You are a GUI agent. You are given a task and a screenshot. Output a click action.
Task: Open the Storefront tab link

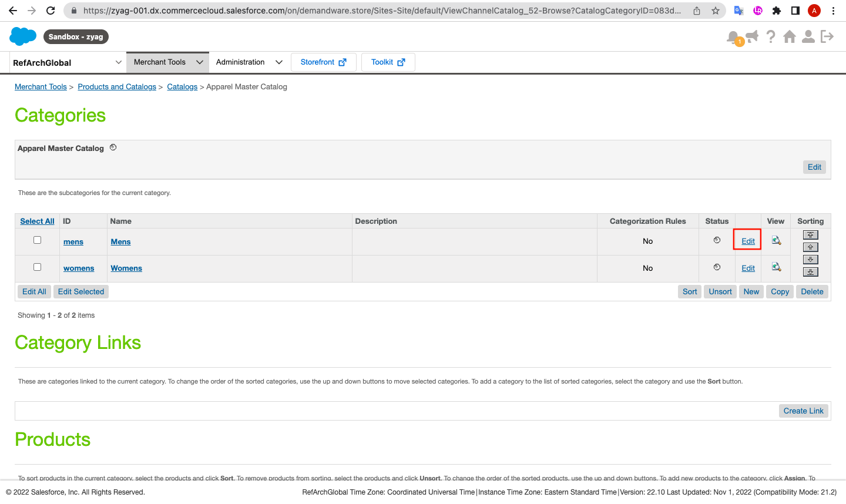(323, 62)
